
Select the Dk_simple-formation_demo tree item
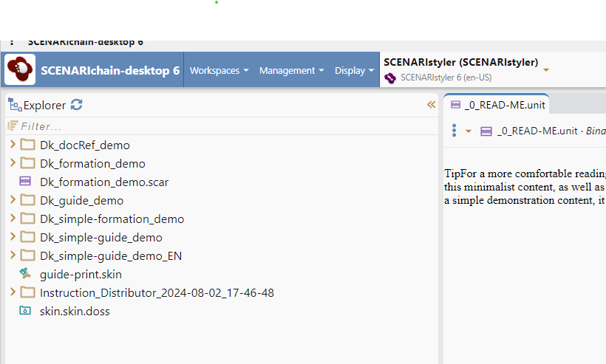[x=112, y=219]
